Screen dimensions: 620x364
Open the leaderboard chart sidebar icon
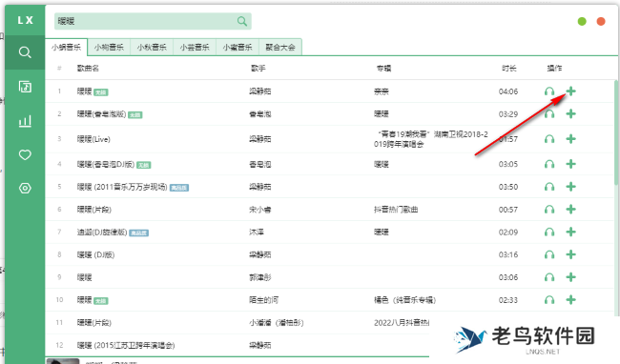coord(25,121)
